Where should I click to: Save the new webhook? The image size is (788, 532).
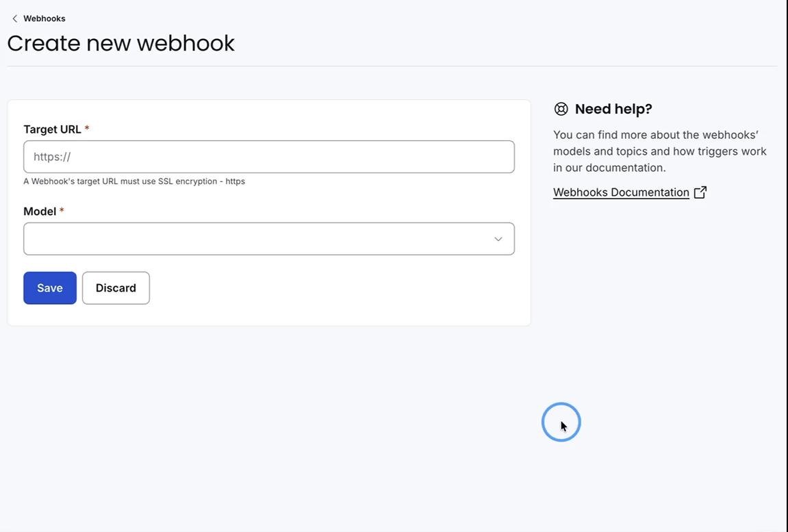click(50, 288)
